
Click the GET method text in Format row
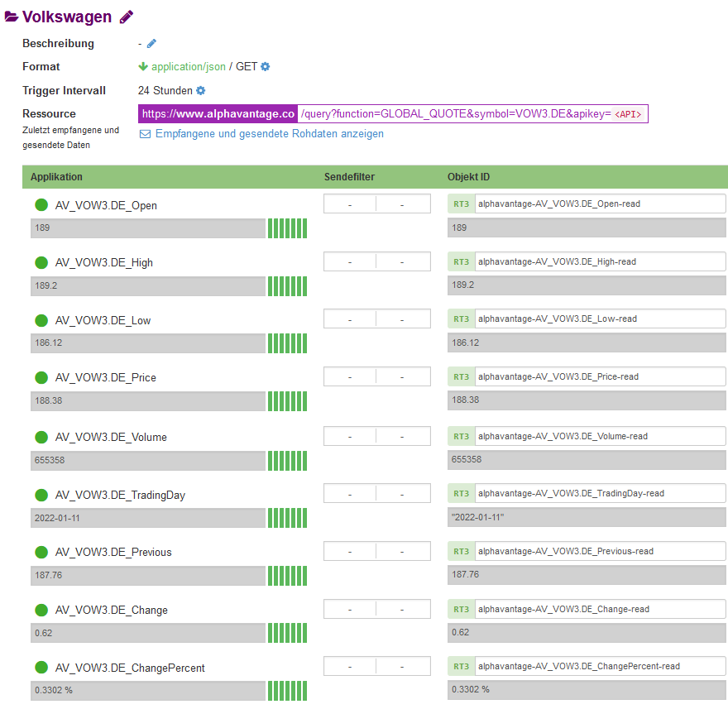[x=246, y=67]
